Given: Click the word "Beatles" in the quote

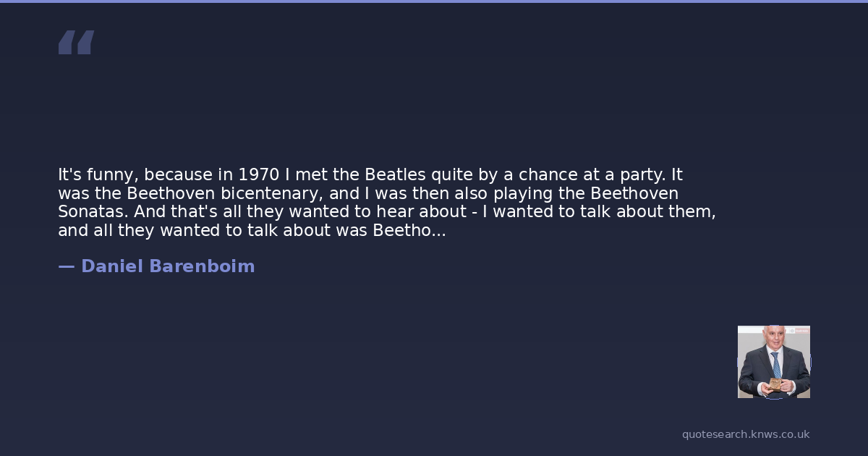Looking at the screenshot, I should coord(395,175).
